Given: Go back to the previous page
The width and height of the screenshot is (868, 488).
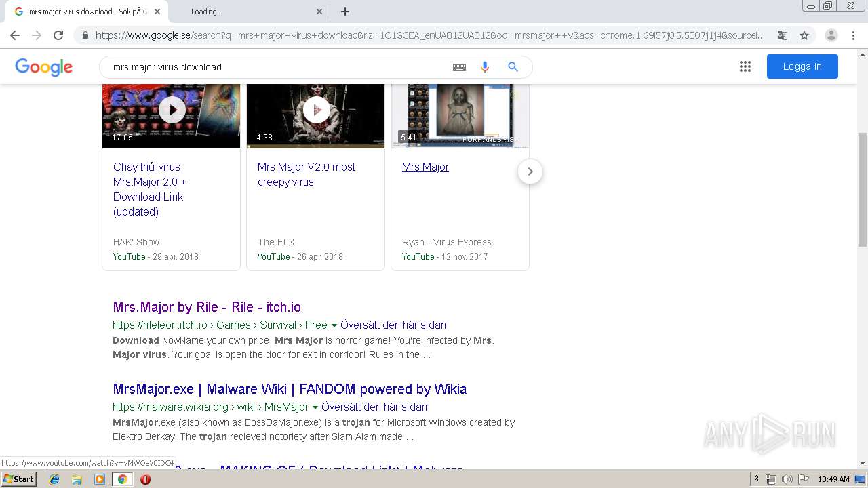Looking at the screenshot, I should 15,35.
